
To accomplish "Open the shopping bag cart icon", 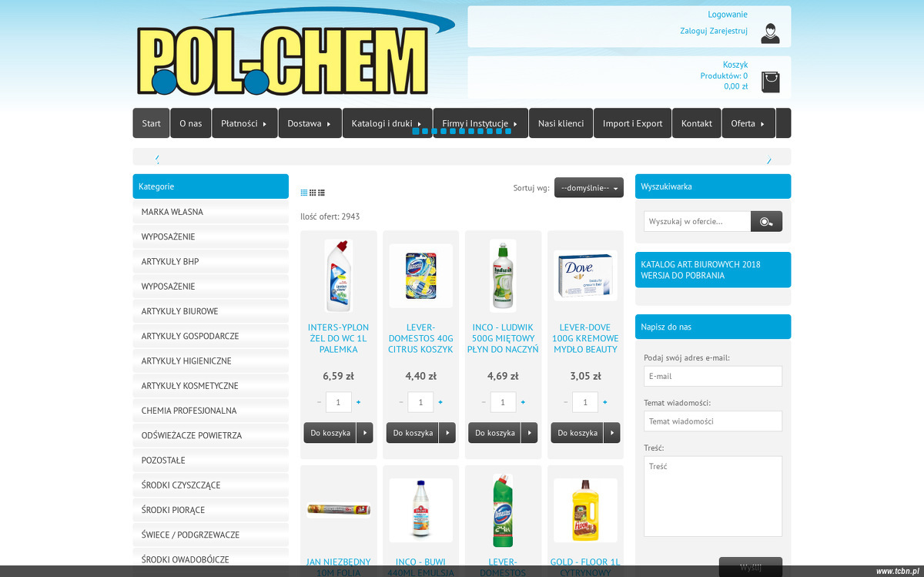I will coord(770,82).
